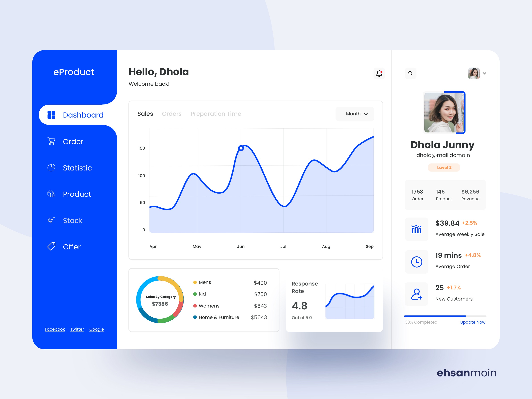The width and height of the screenshot is (532, 399).
Task: Click the Update Now button
Action: click(472, 322)
